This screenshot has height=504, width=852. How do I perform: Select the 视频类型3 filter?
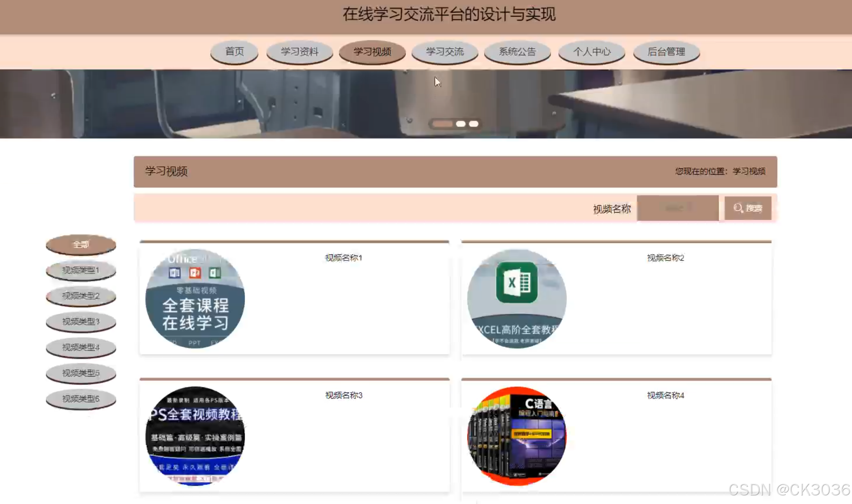[x=81, y=322]
